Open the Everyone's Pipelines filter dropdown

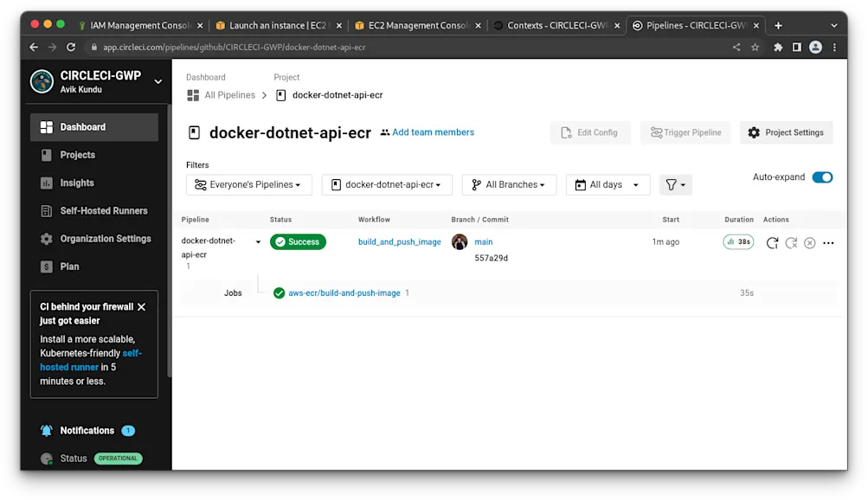[x=249, y=185]
